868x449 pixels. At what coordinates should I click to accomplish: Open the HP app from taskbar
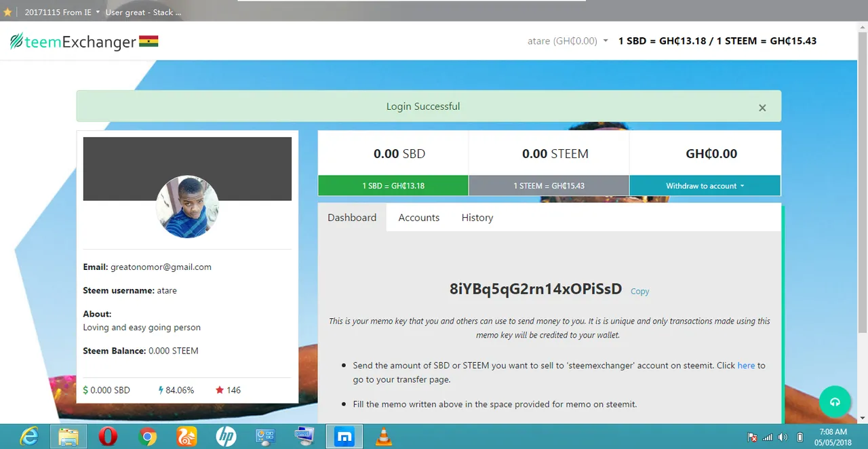(226, 437)
